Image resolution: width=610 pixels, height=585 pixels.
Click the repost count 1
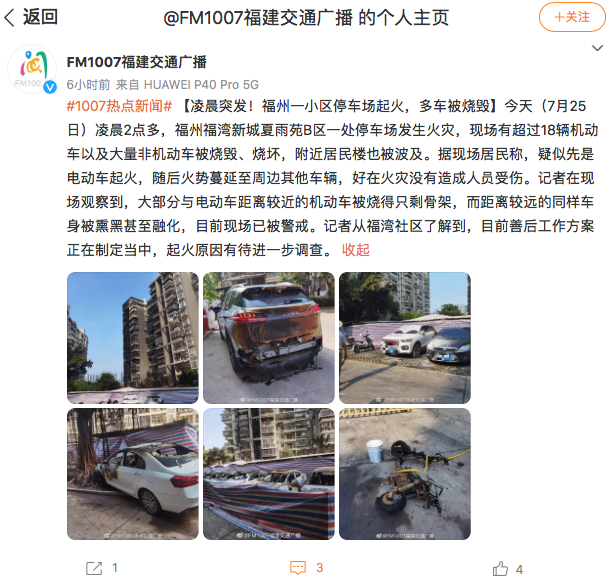point(115,568)
